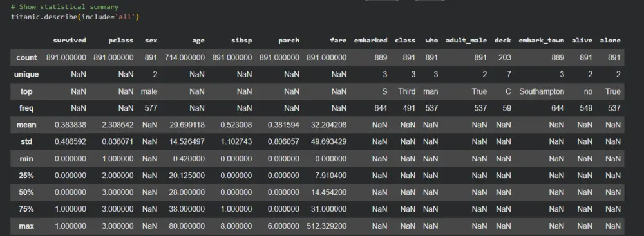Select the 'age' column header

coord(198,41)
